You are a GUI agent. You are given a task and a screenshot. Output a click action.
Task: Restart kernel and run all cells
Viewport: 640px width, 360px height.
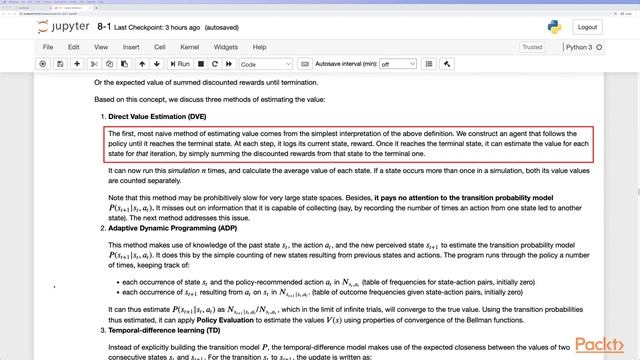point(229,64)
